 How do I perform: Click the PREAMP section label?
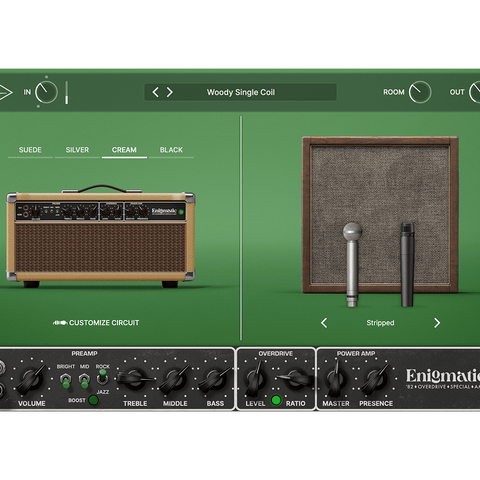[x=84, y=353]
